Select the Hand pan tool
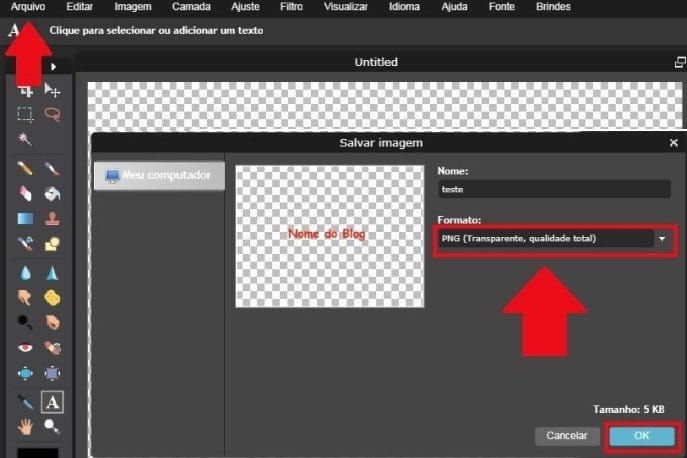 (26, 426)
